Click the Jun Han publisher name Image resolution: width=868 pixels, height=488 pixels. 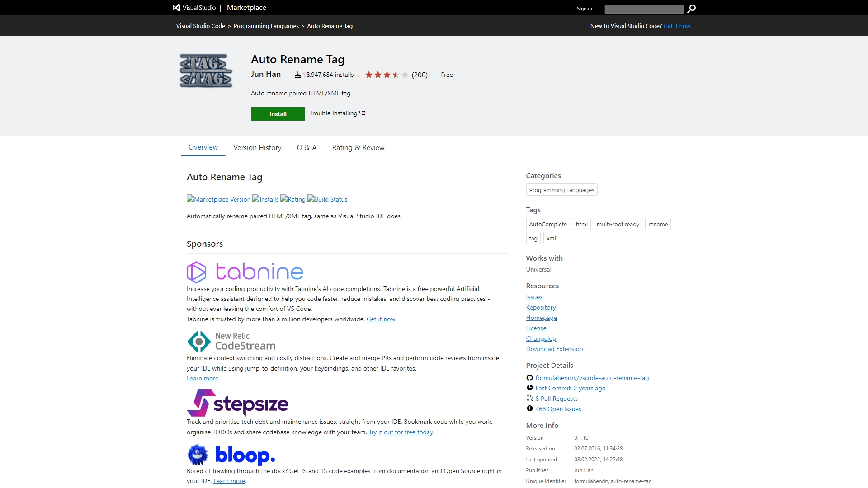[266, 74]
